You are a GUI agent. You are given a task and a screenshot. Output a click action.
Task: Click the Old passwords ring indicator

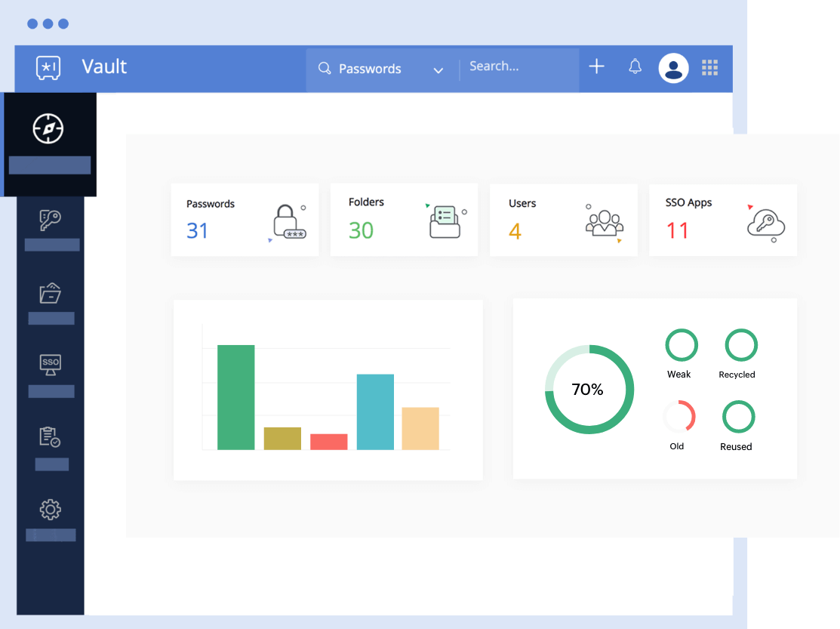[x=678, y=417]
